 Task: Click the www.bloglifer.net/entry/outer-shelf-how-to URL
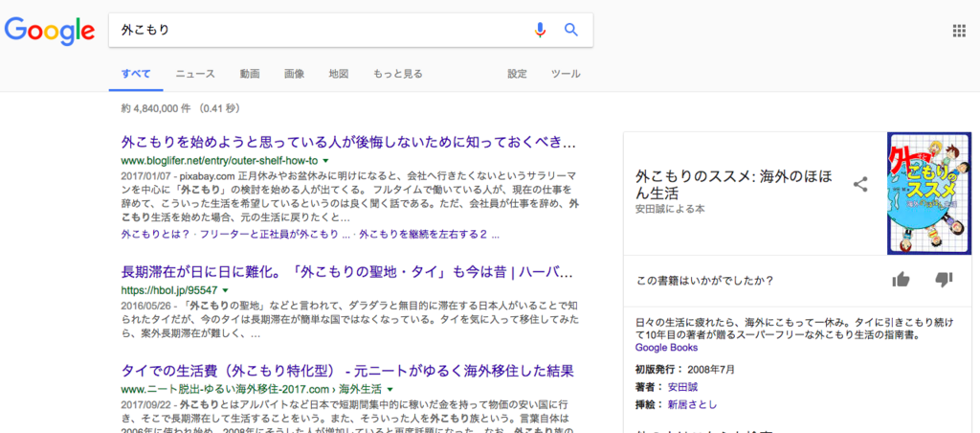tap(220, 160)
